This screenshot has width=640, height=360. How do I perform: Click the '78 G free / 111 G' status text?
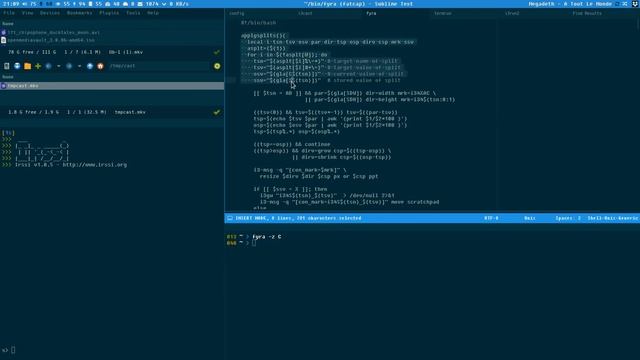tap(32, 52)
